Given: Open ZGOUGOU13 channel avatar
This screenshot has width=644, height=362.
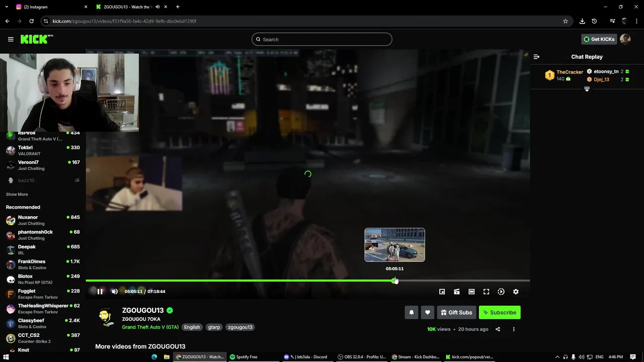Looking at the screenshot, I should coord(106,318).
